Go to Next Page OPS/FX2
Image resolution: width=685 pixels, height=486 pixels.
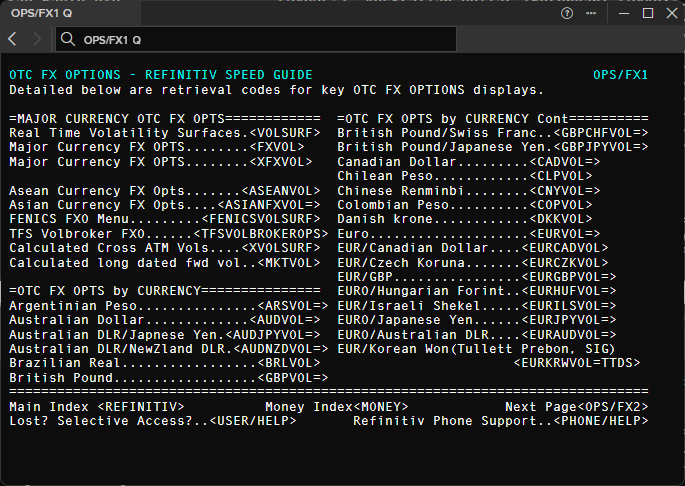click(577, 407)
